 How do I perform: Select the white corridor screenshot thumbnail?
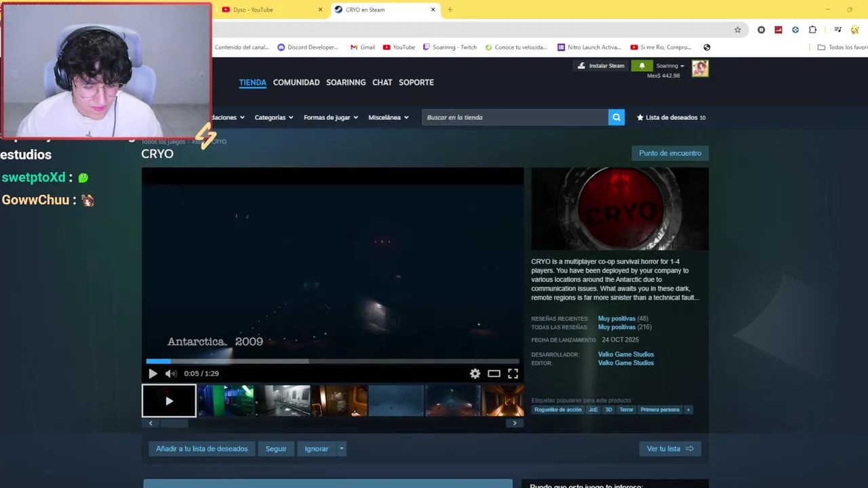(x=283, y=401)
